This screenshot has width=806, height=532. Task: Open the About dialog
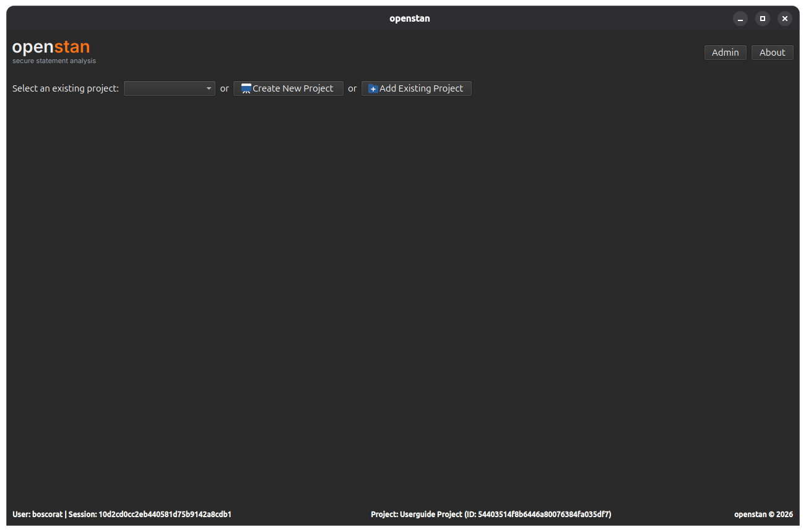(773, 53)
